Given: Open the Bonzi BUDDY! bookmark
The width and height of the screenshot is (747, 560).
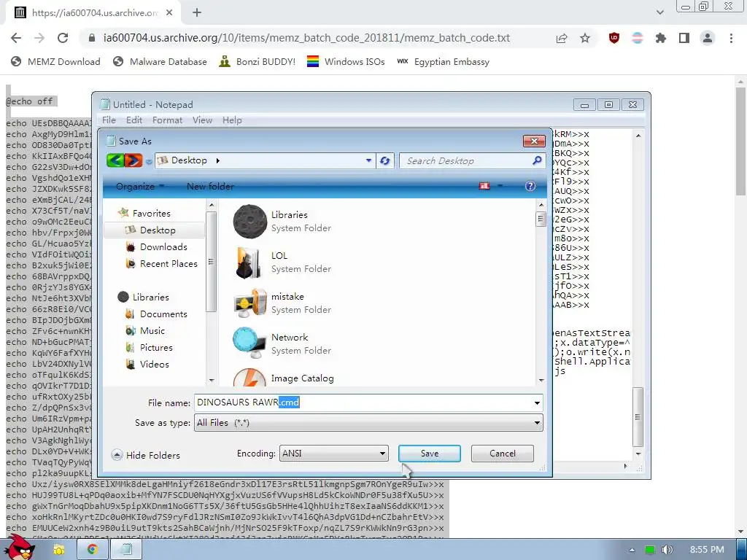Looking at the screenshot, I should pos(257,61).
